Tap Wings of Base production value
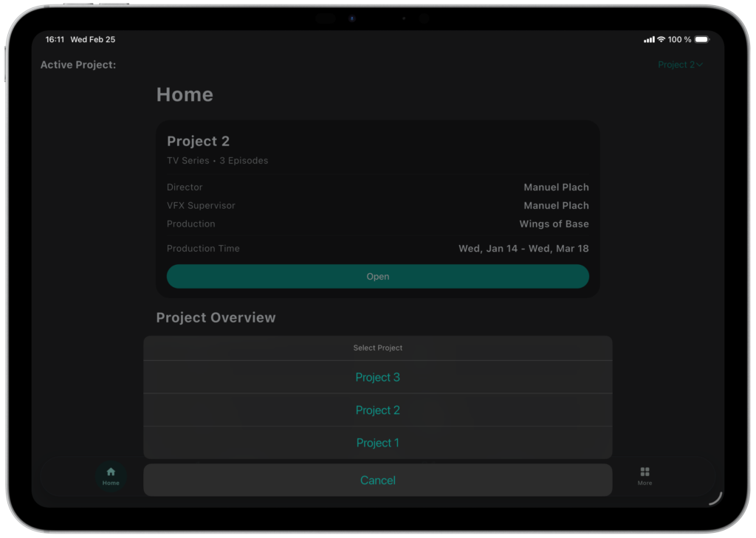The image size is (756, 538). (x=554, y=224)
